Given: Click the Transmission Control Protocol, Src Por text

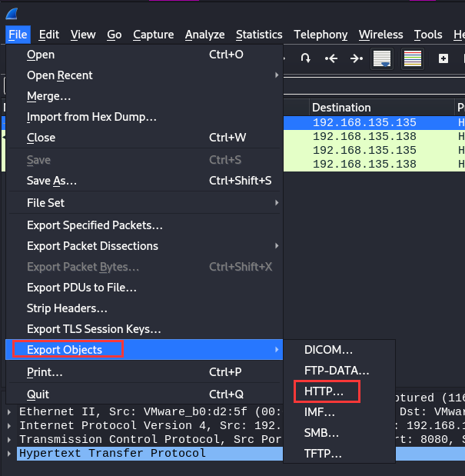Looking at the screenshot, I should (x=150, y=440).
